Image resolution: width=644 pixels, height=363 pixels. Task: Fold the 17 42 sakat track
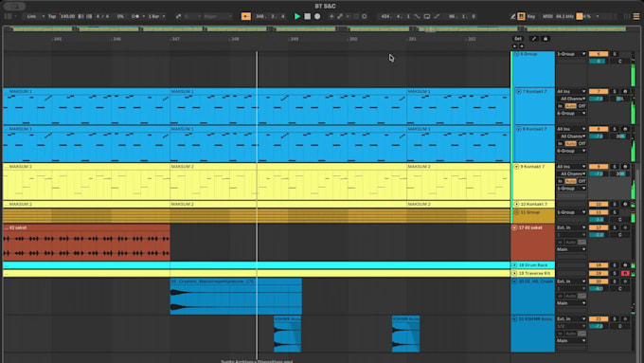pyautogui.click(x=514, y=227)
